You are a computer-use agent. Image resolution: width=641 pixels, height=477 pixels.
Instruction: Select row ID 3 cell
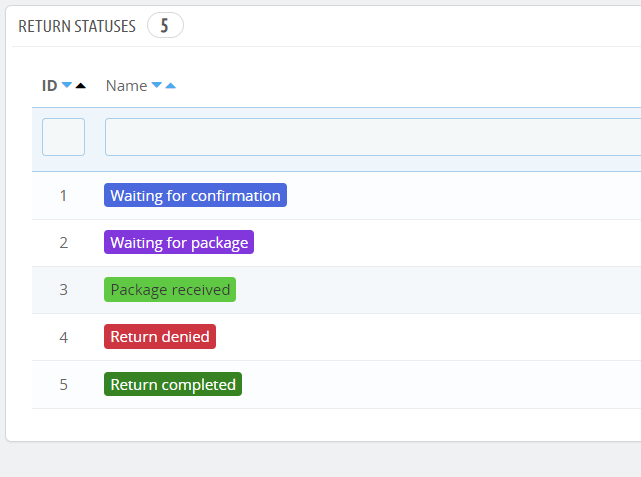[x=63, y=290]
